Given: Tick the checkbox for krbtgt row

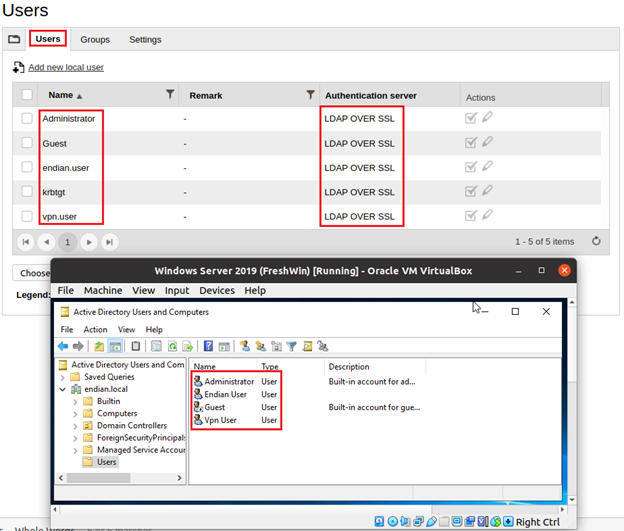Looking at the screenshot, I should tap(27, 191).
